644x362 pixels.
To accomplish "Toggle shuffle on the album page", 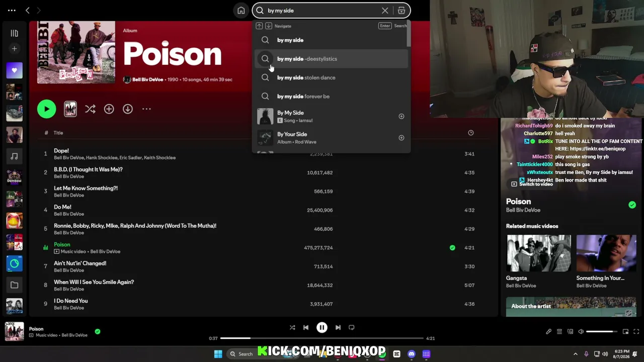I will (x=90, y=109).
